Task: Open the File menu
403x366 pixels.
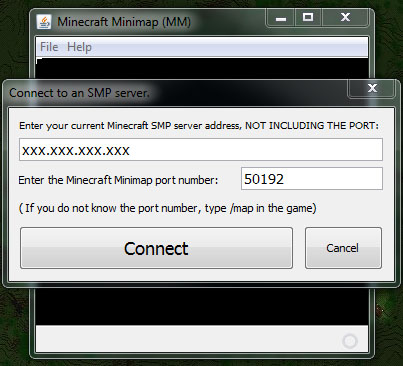Action: (x=49, y=47)
